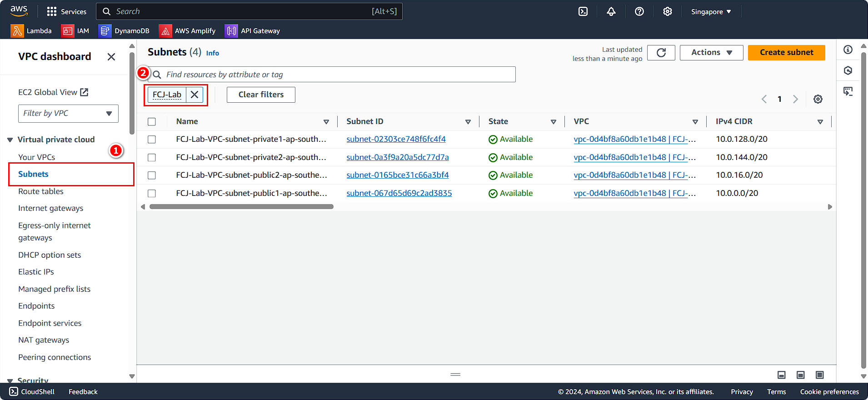The image size is (868, 400).
Task: Refresh the subnets list
Action: click(661, 53)
